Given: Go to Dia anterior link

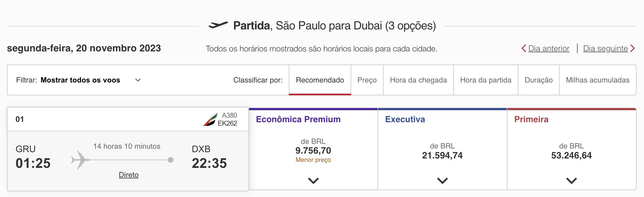Looking at the screenshot, I should 549,49.
